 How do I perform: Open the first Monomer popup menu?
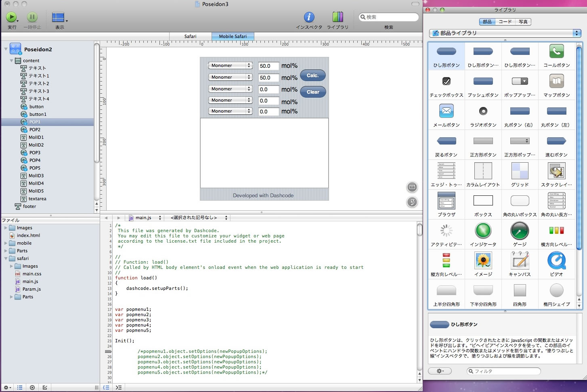(230, 65)
